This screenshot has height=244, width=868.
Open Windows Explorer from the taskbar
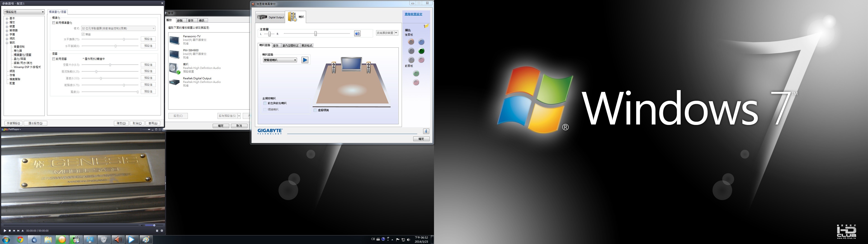48,240
